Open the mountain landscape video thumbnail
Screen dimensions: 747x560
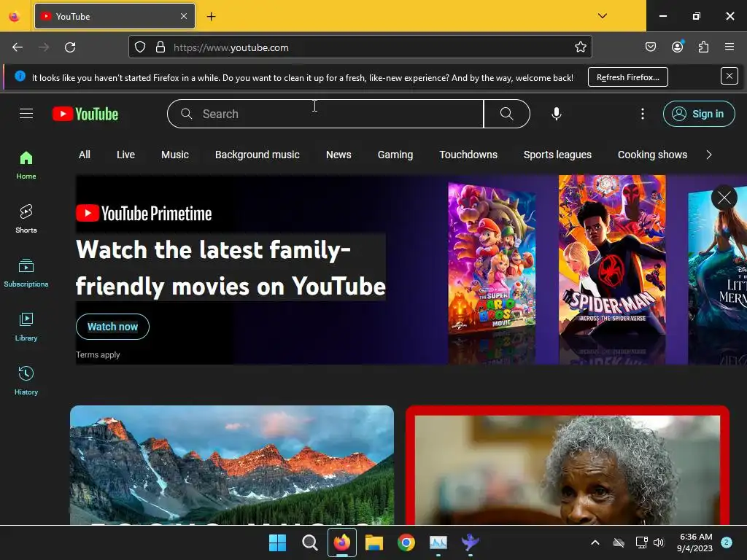[232, 465]
